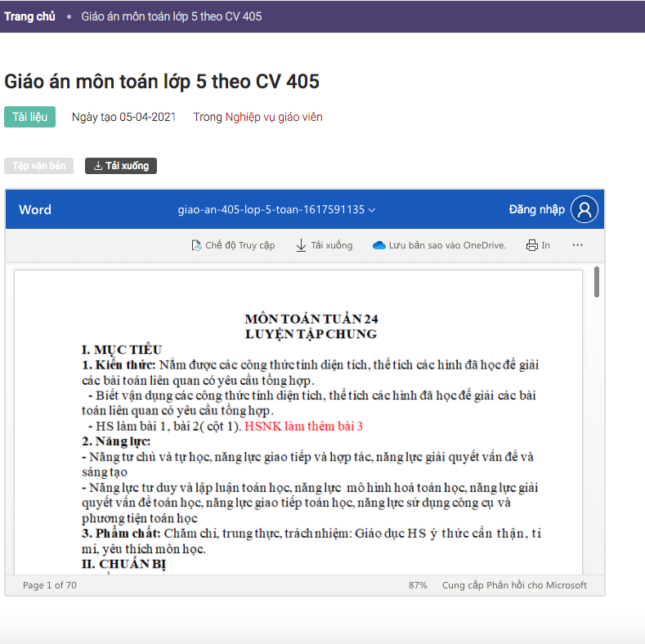This screenshot has height=644, width=645.
Task: Go to Trang chủ in the breadcrumb
Action: coord(30,16)
